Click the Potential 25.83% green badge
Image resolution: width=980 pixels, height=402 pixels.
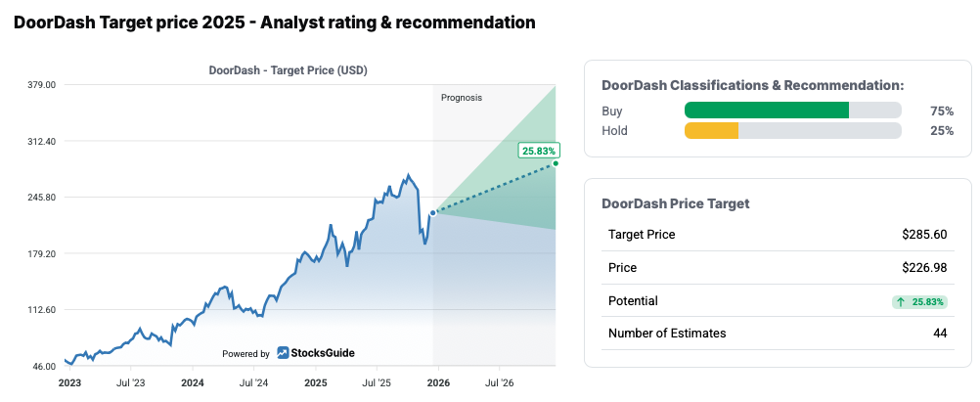click(919, 302)
